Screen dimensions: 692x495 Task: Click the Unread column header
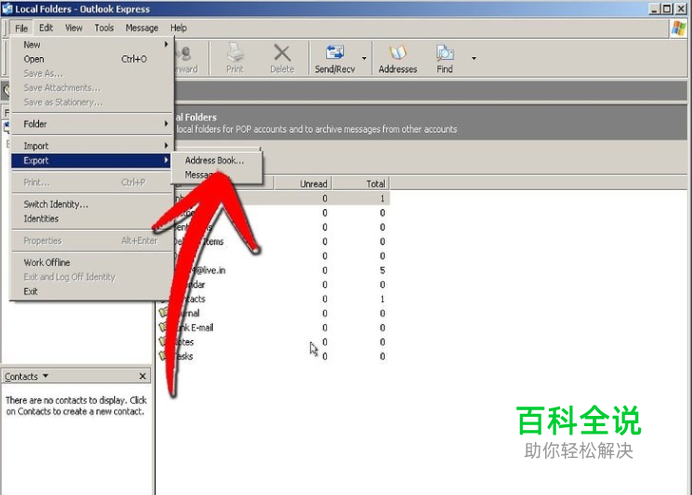click(x=303, y=184)
